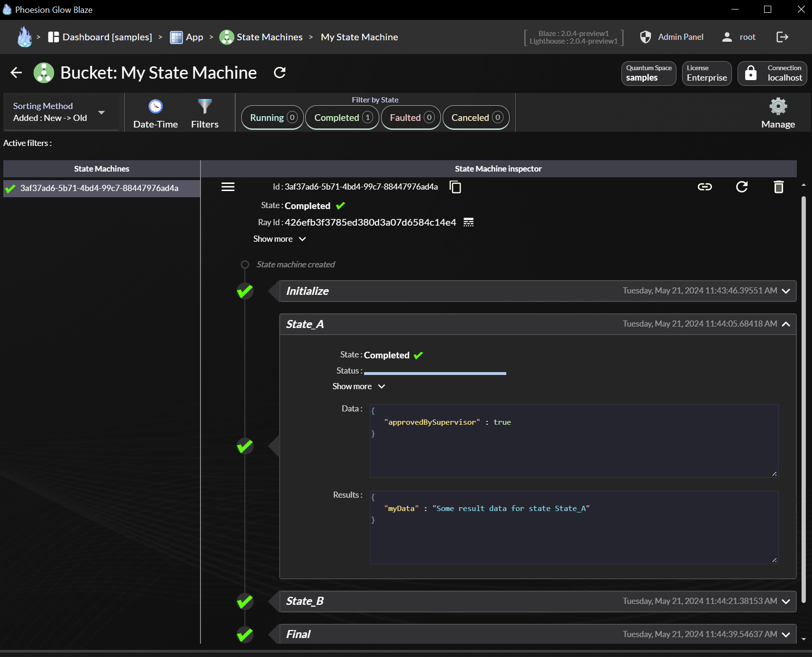The height and width of the screenshot is (657, 812).
Task: Open the Manage gear settings
Action: point(778,107)
